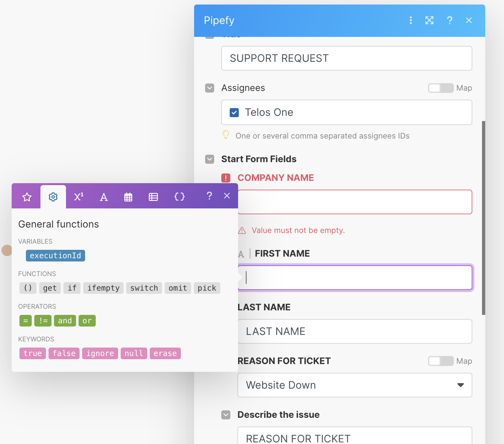Screen dimensions: 504x444
Task: Click the Describe the issue text field
Action: [x=355, y=436]
